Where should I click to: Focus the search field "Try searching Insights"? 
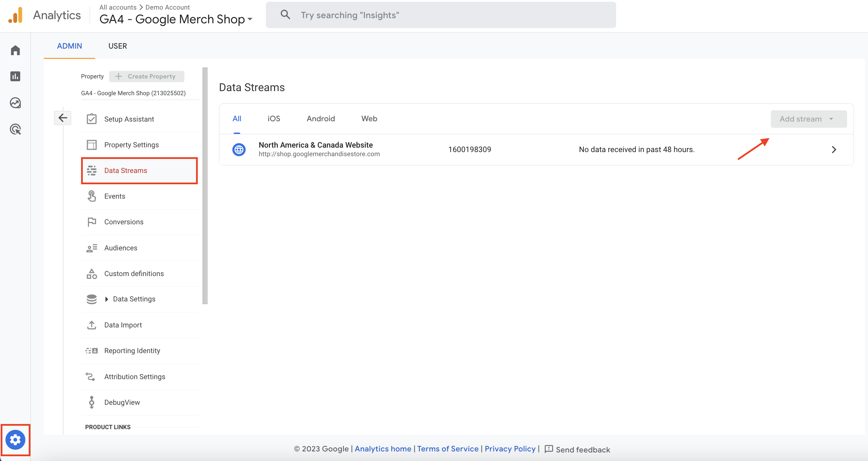click(x=441, y=15)
